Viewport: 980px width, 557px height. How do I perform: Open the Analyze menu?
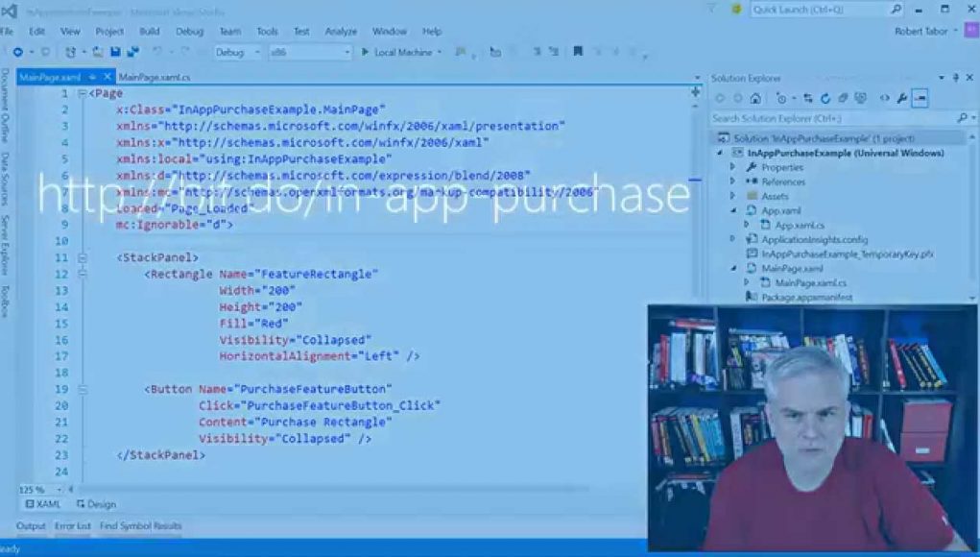[x=341, y=32]
